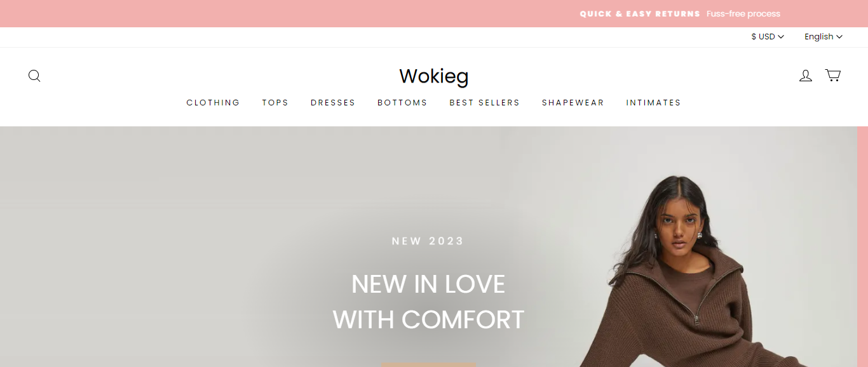
Task: Click the 'NEW 2023' hero subtitle
Action: point(428,241)
